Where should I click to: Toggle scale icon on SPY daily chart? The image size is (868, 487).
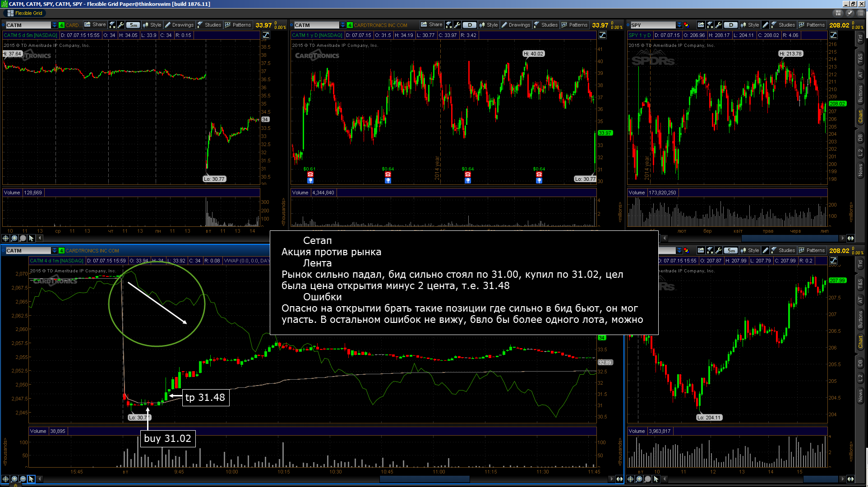tap(834, 35)
